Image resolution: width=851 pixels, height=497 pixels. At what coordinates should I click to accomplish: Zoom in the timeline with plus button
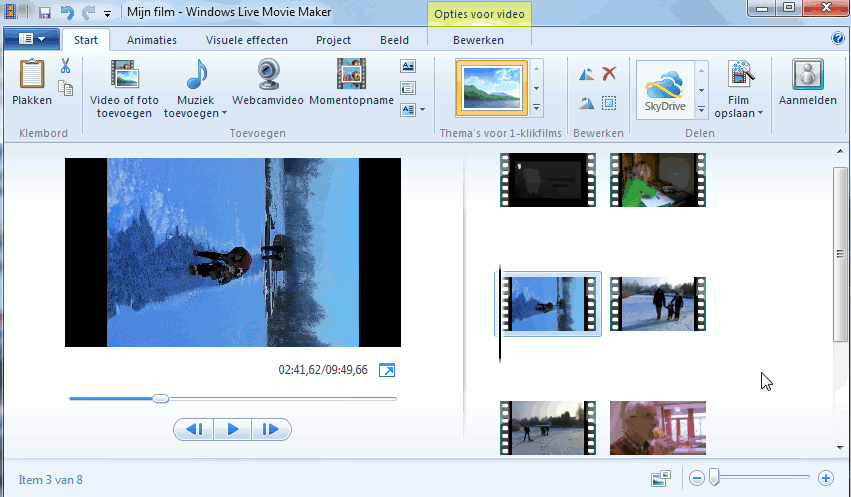click(x=826, y=478)
